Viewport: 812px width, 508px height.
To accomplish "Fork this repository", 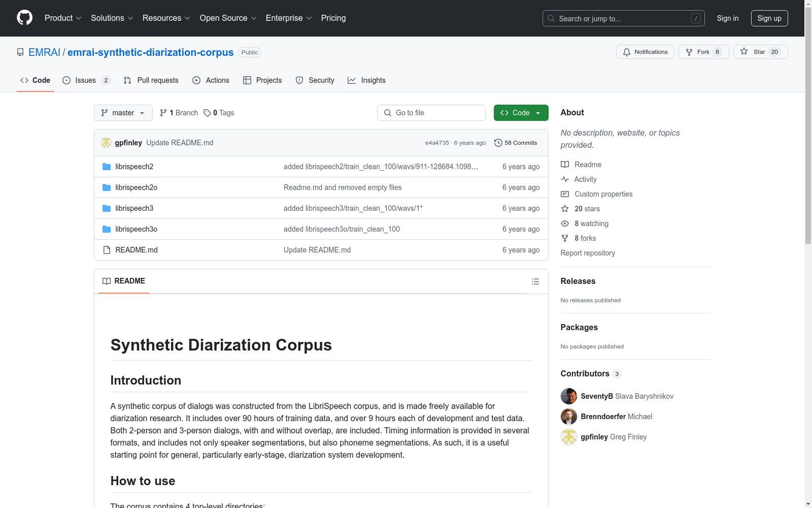I will pos(703,52).
